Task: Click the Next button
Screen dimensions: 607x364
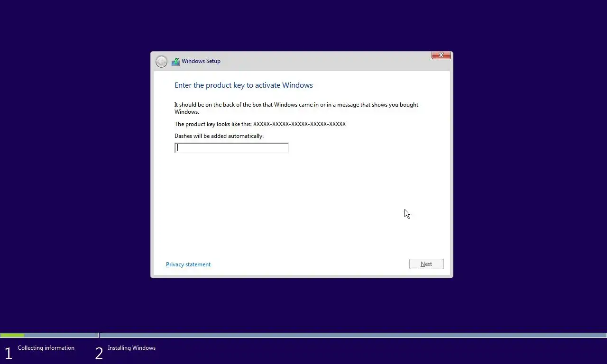Action: [426, 264]
